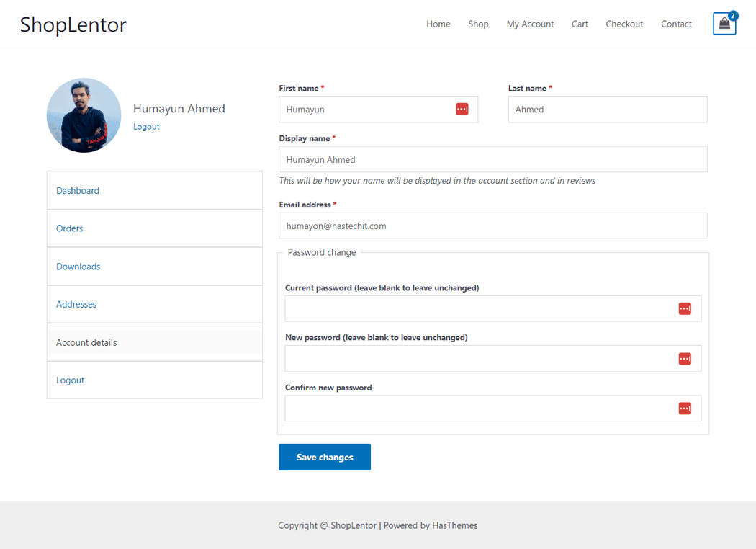
Task: Click into the Display name field
Action: [x=492, y=159]
